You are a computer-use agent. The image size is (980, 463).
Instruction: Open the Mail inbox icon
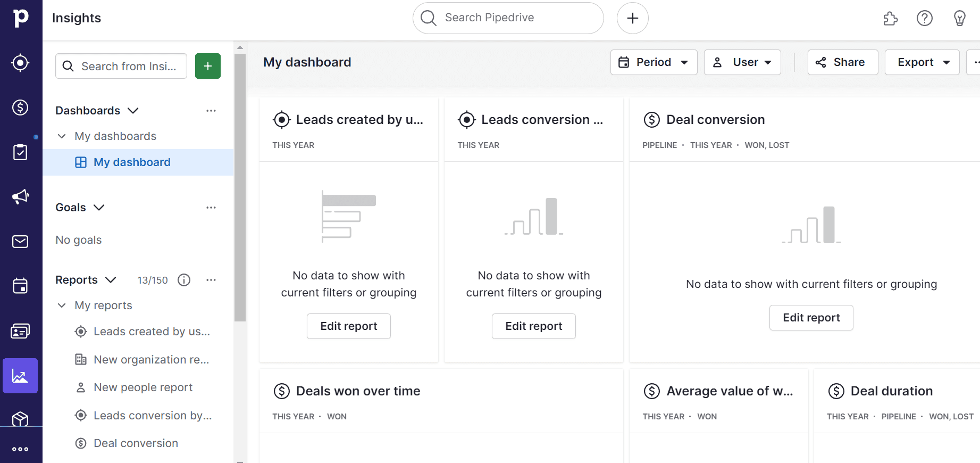(x=20, y=242)
